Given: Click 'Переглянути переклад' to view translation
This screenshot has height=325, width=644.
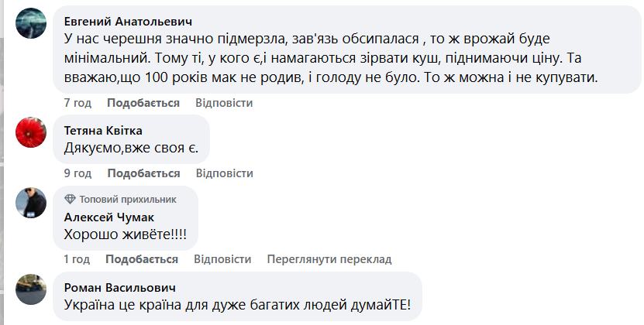Looking at the screenshot, I should (x=329, y=259).
